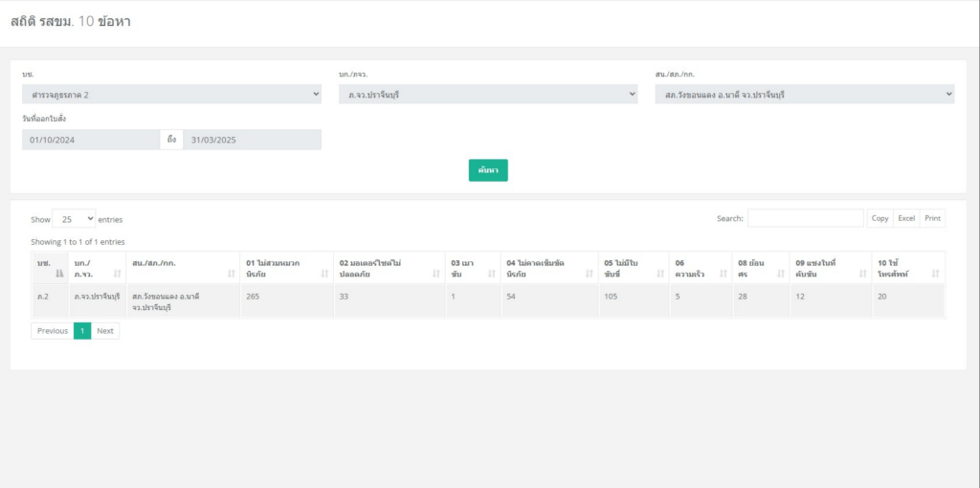Image resolution: width=980 pixels, height=488 pixels.
Task: Sort by 03 เมาขับ column arrows
Action: pyautogui.click(x=492, y=274)
